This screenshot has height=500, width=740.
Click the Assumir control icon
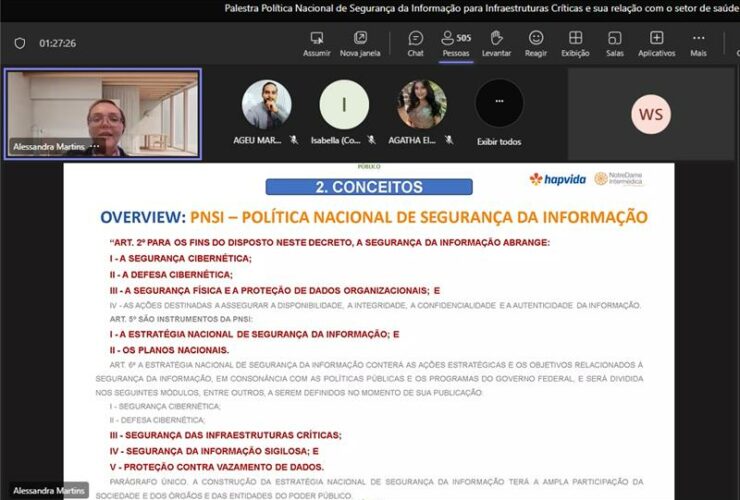pos(316,38)
